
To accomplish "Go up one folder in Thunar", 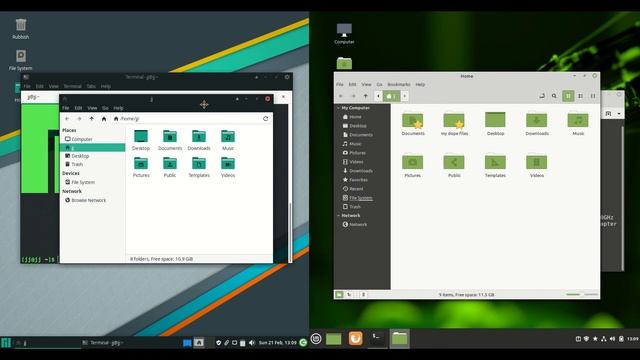I will click(x=91, y=119).
